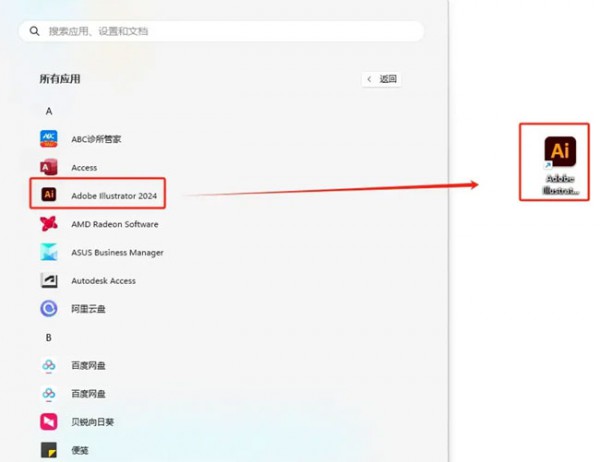Click the 所有应用 heading

tap(60, 79)
